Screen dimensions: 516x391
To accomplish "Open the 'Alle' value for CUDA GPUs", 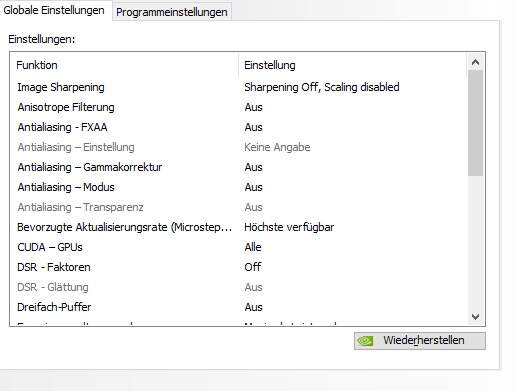I will point(253,247).
